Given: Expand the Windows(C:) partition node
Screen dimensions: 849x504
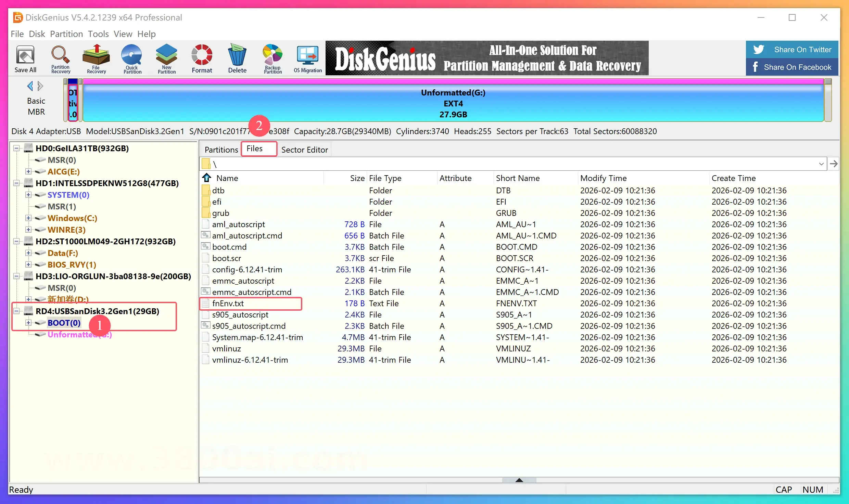Looking at the screenshot, I should [x=28, y=218].
